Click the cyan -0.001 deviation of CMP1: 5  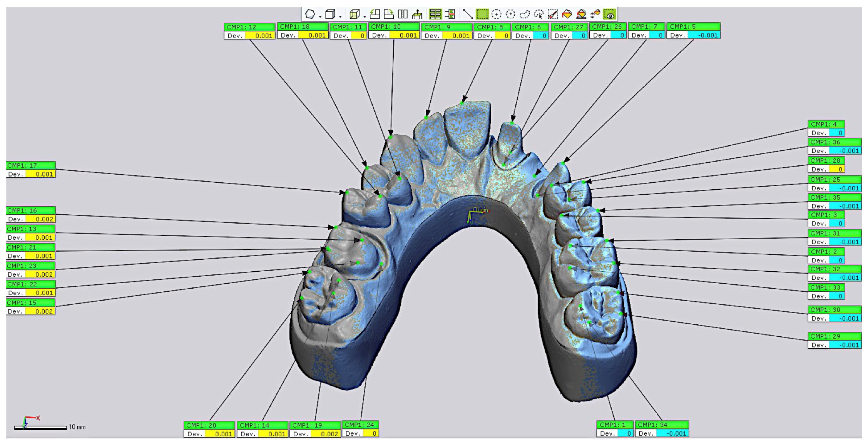(704, 35)
